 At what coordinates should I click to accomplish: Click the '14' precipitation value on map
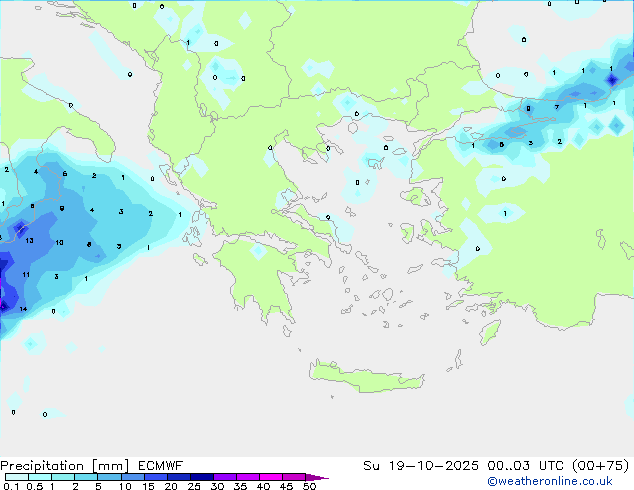[23, 309]
